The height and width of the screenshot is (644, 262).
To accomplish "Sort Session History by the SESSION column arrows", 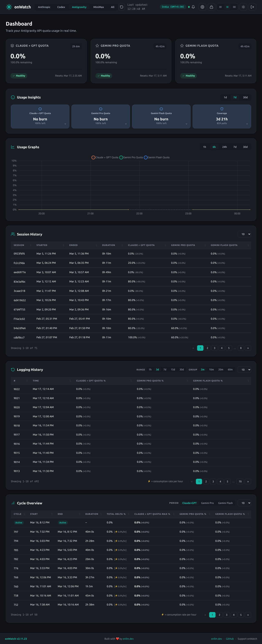I will click(31, 245).
